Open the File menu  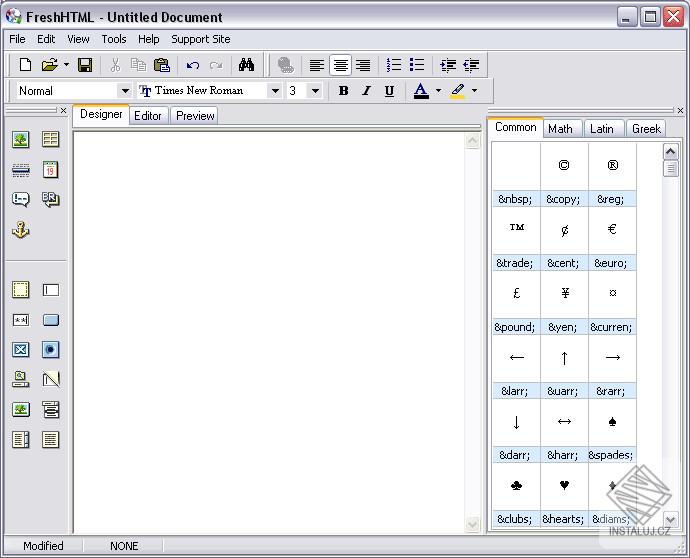coord(17,39)
